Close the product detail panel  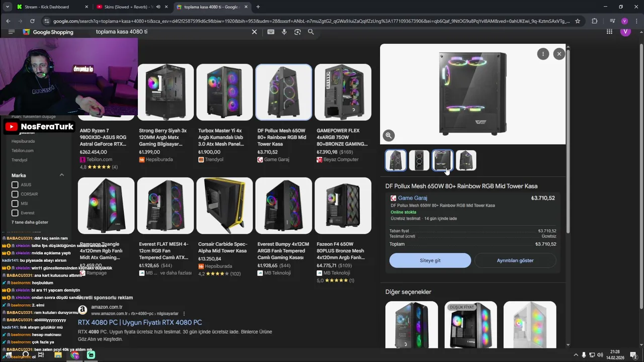[559, 54]
